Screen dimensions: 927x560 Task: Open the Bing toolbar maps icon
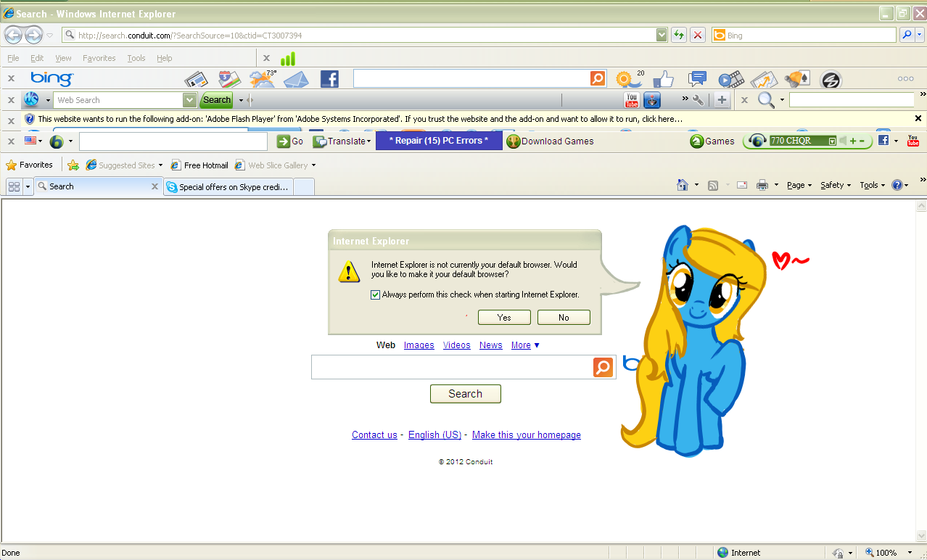(229, 79)
